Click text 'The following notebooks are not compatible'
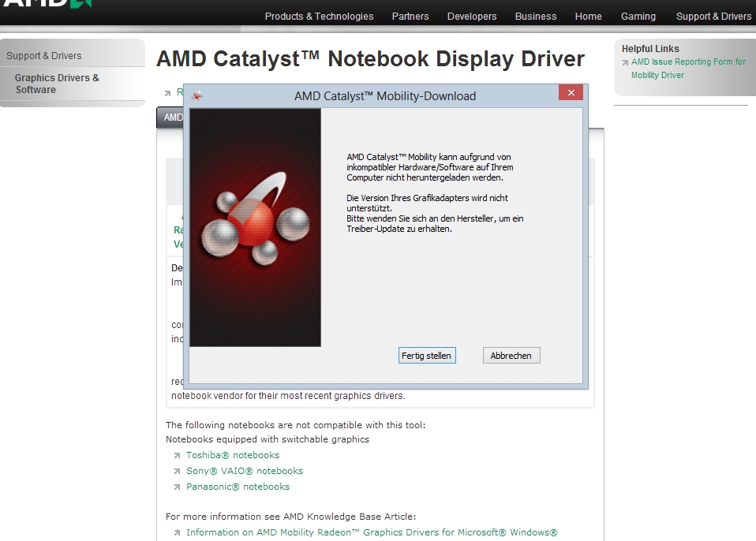This screenshot has width=756, height=541. click(296, 425)
